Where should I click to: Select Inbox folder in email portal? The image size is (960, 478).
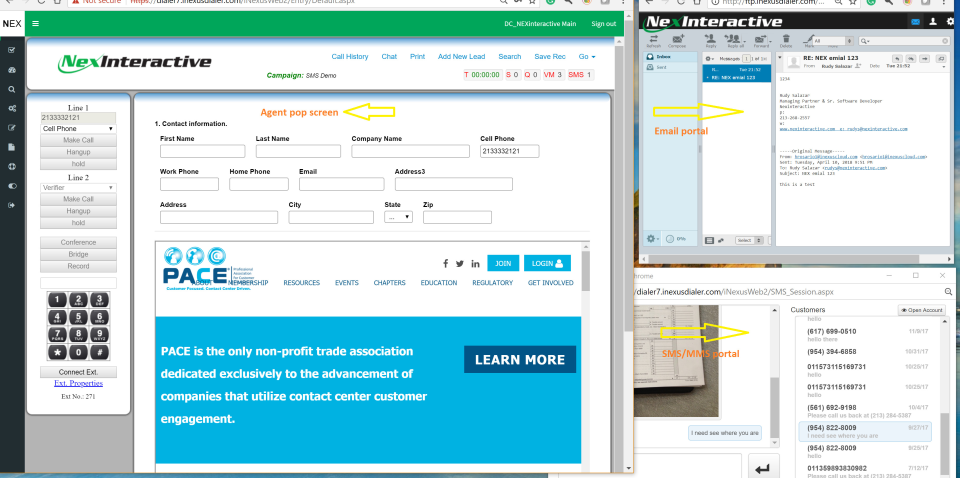pos(670,56)
